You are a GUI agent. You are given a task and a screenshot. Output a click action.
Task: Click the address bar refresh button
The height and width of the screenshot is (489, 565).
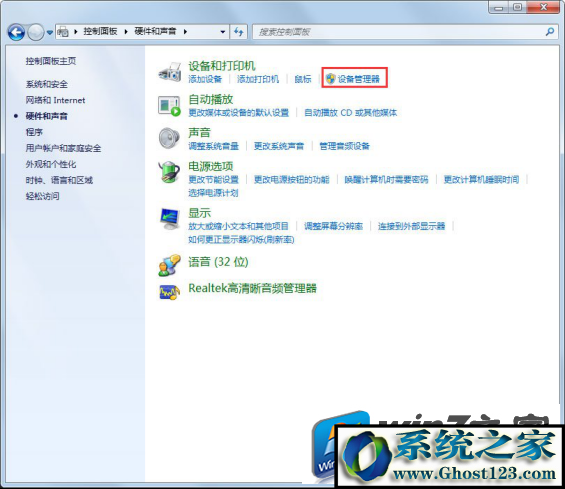coord(239,32)
